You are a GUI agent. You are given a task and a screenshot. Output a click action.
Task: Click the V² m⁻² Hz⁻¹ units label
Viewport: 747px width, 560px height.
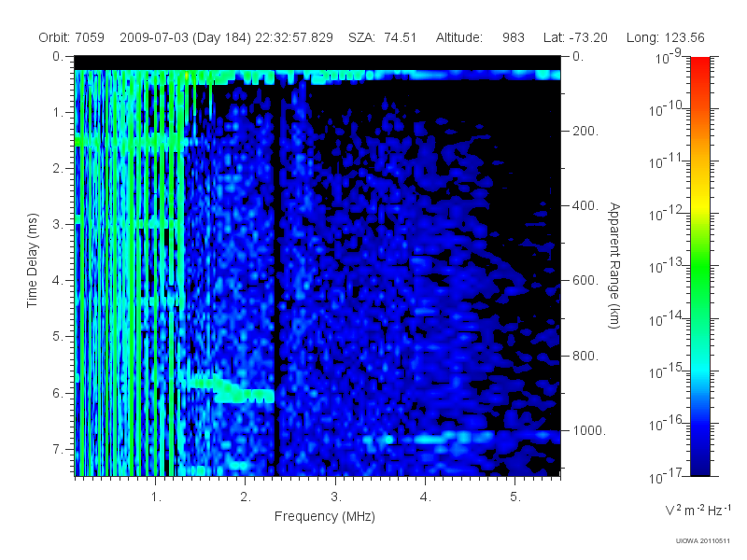tap(698, 510)
